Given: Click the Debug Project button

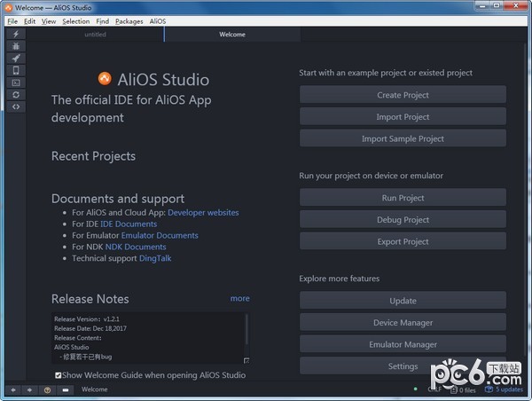Looking at the screenshot, I should [x=403, y=220].
